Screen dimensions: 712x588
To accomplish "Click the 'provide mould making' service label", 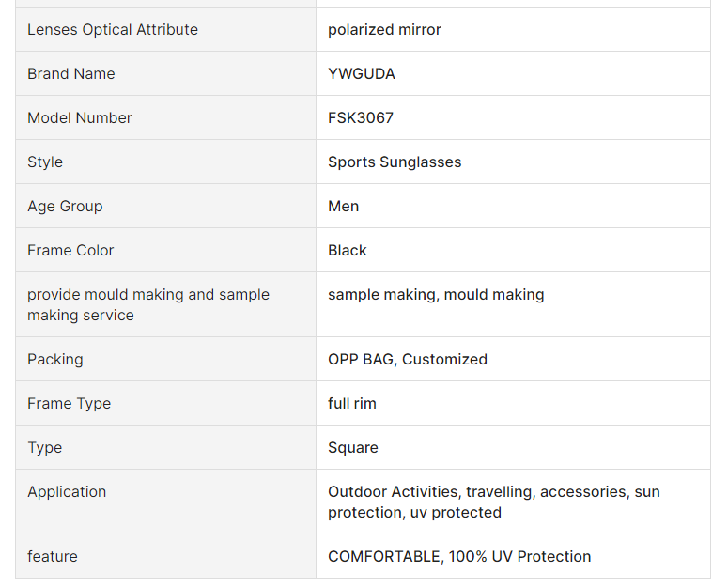I will [148, 304].
